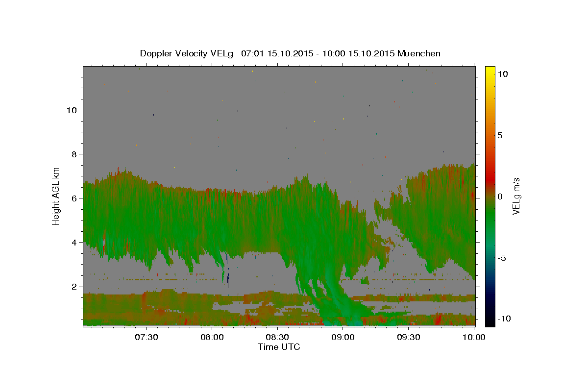The height and width of the screenshot is (392, 588).
Task: Click the '10:00' time tick label
Action: 474,337
